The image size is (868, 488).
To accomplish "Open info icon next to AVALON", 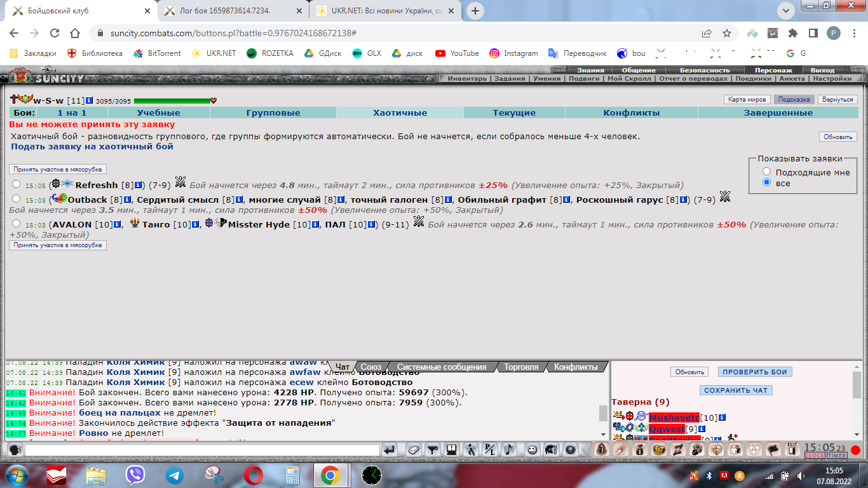I will [x=118, y=224].
